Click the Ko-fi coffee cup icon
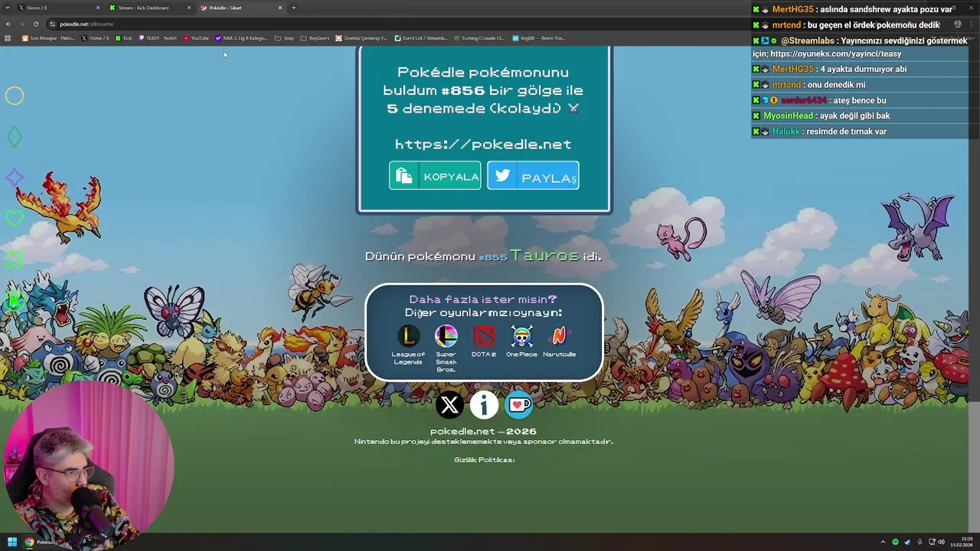 [x=518, y=405]
